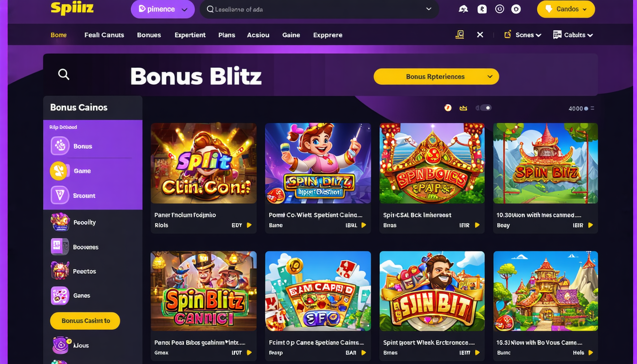Open the yellow Candos dropdown

pyautogui.click(x=565, y=9)
